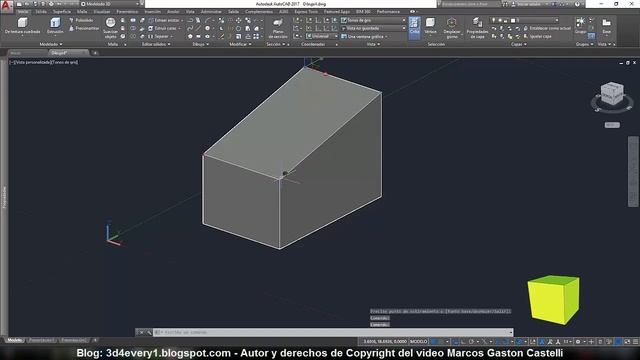Choose the Polisólido tool
This screenshot has width=640, height=360.
[82, 20]
